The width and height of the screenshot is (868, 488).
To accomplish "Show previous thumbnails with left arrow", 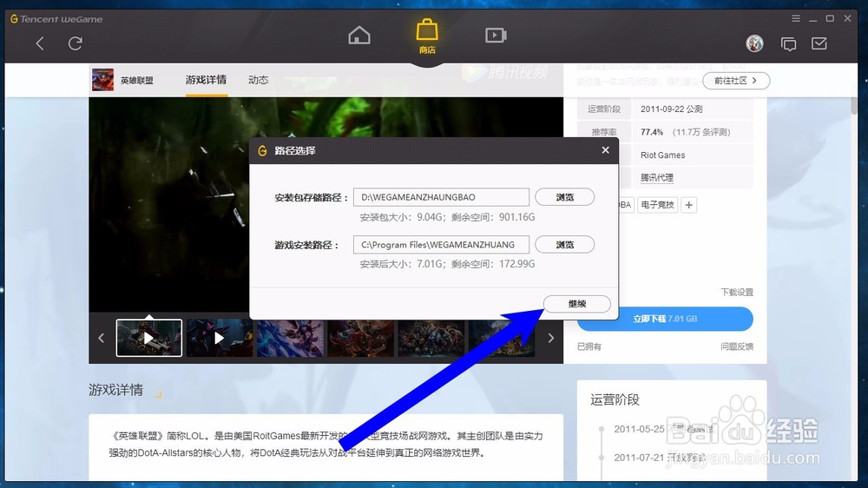I will [102, 338].
